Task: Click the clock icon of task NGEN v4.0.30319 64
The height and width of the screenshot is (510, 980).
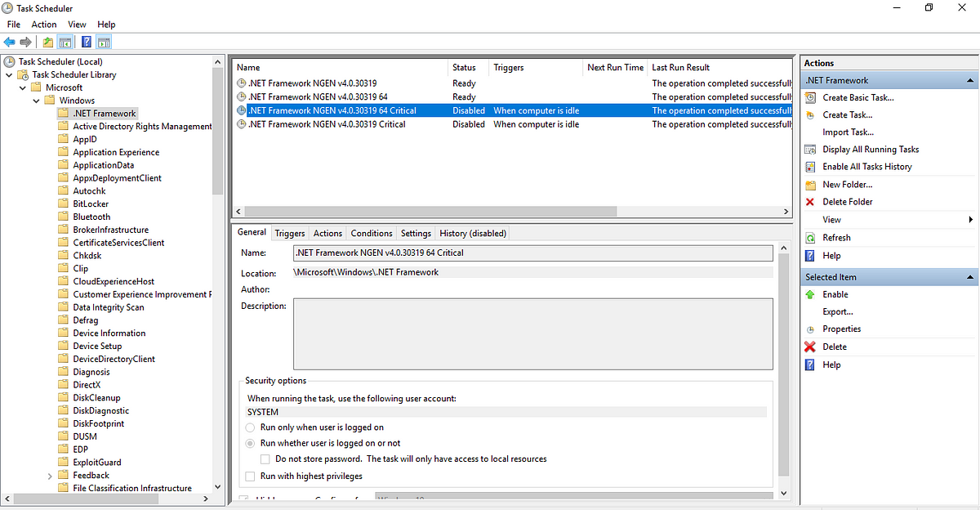Action: [x=241, y=96]
